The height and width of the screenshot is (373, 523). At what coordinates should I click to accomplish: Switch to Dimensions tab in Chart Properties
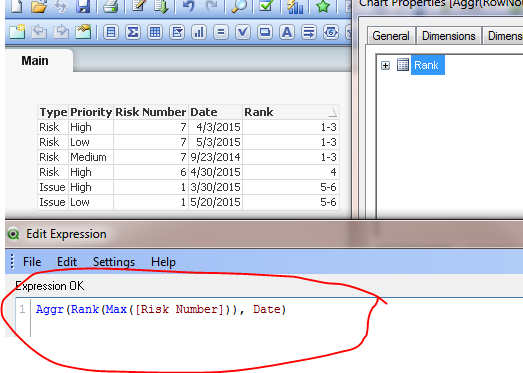(449, 36)
